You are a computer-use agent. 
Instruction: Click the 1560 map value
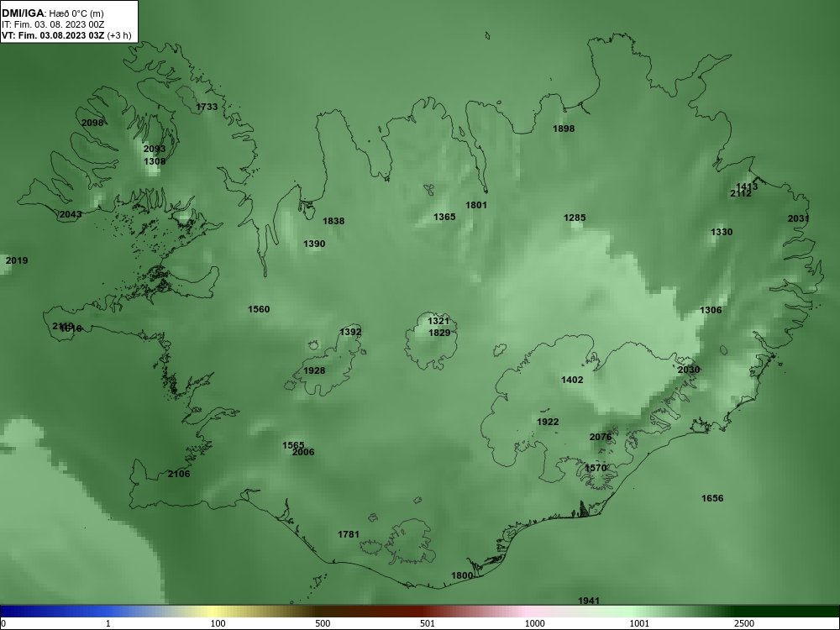click(x=259, y=309)
